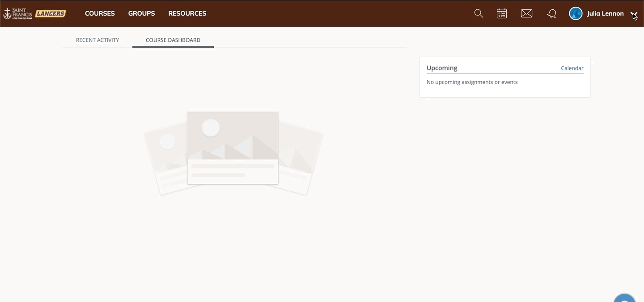Open the search icon
Screen dimensions: 644x302
pyautogui.click(x=479, y=13)
